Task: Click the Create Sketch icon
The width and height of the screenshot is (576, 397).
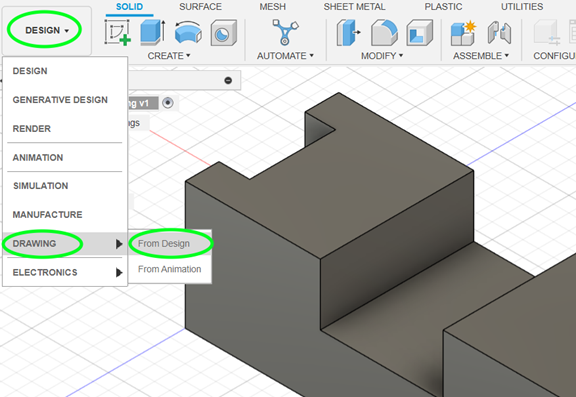Action: 118,33
